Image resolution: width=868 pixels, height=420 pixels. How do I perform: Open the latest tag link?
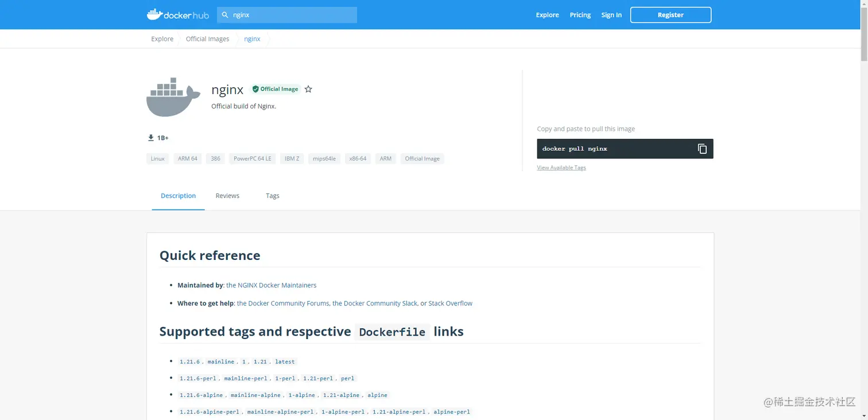(x=285, y=361)
